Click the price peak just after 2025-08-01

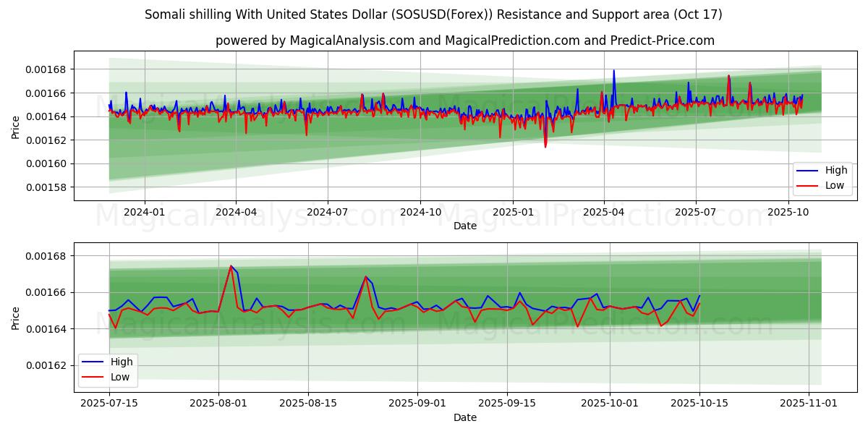pos(231,266)
